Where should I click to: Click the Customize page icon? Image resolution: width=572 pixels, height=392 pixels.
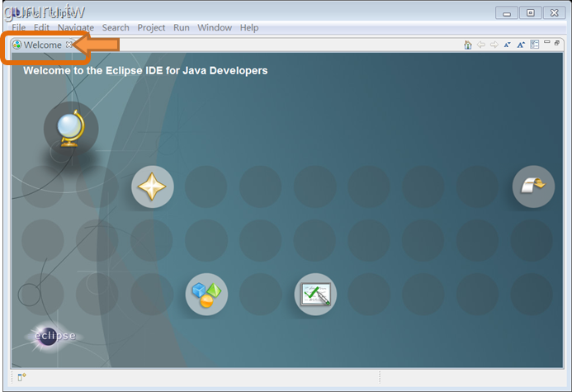(534, 45)
